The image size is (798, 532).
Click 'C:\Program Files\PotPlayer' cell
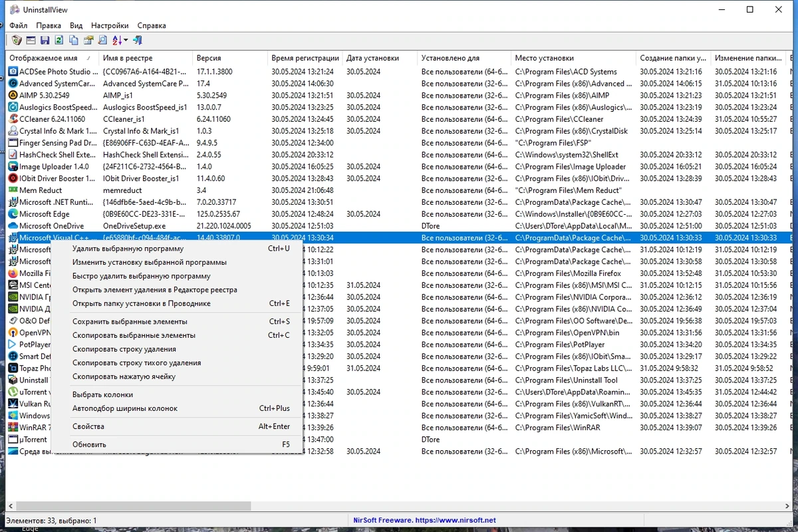pos(574,344)
